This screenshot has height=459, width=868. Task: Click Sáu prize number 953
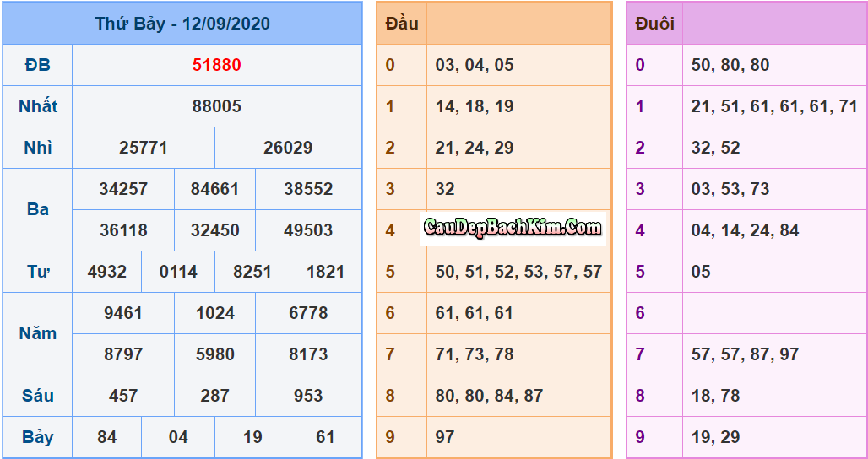[308, 396]
